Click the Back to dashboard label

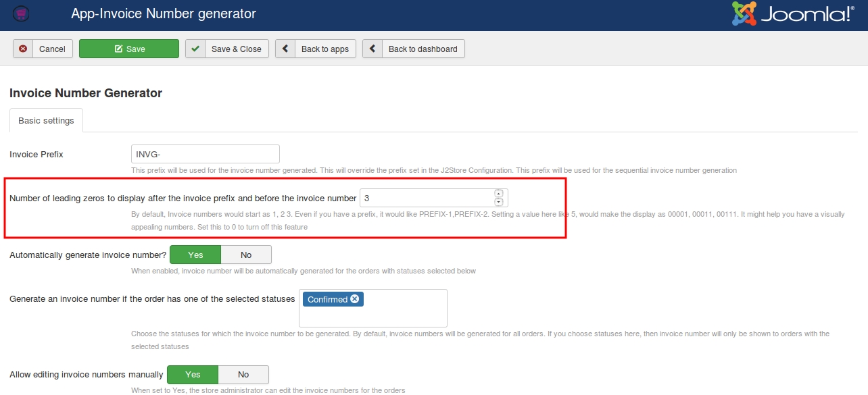click(423, 49)
